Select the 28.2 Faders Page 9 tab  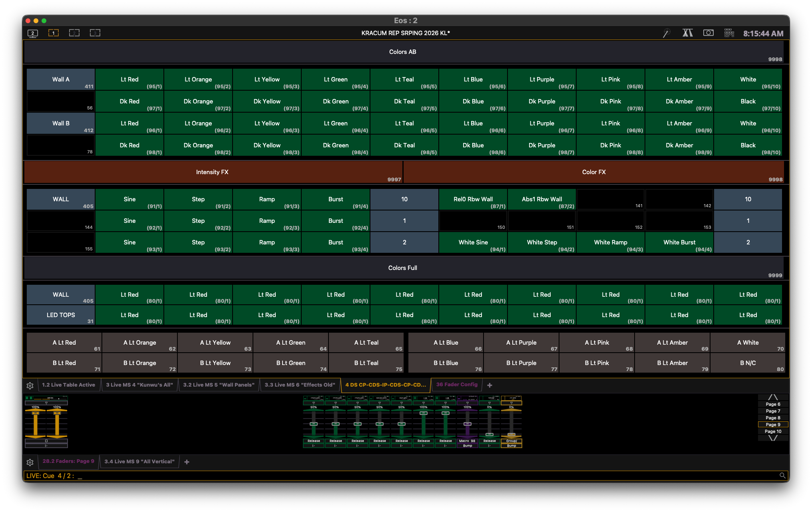click(68, 461)
